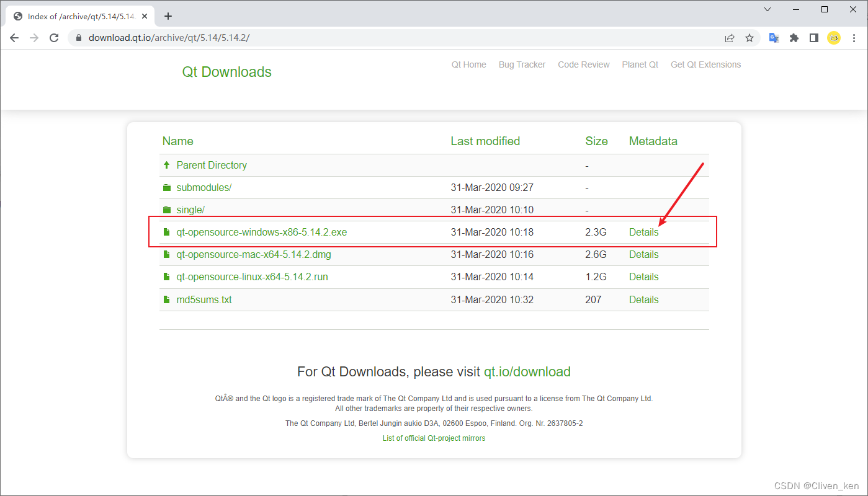Screen dimensions: 868x496
Task: Visit the qt.io/download link
Action: (x=527, y=372)
